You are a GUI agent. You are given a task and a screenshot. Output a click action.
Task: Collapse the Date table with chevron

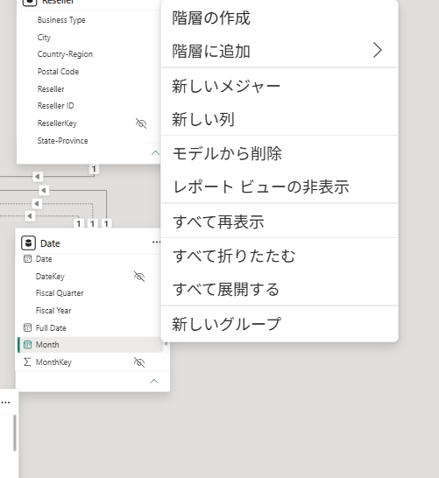coord(154,381)
